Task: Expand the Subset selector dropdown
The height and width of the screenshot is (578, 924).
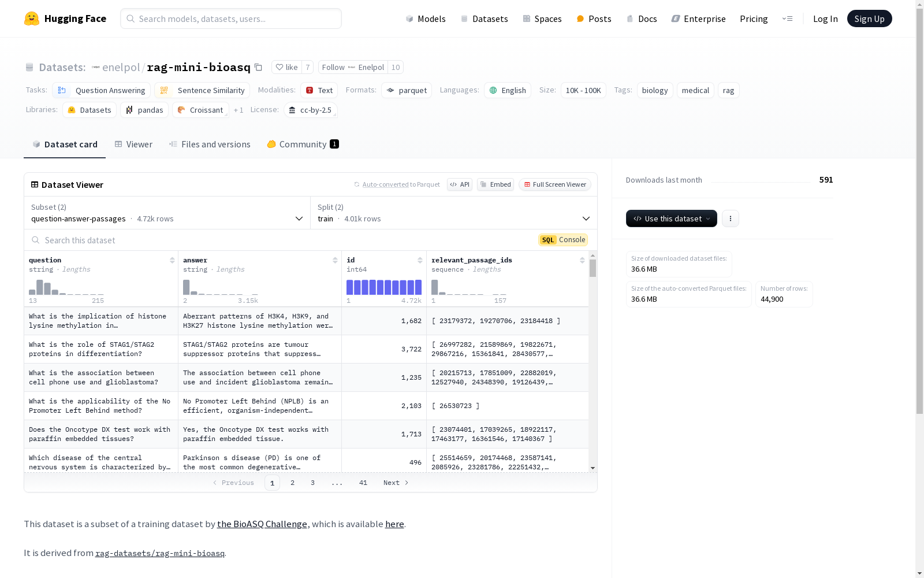Action: [x=167, y=213]
